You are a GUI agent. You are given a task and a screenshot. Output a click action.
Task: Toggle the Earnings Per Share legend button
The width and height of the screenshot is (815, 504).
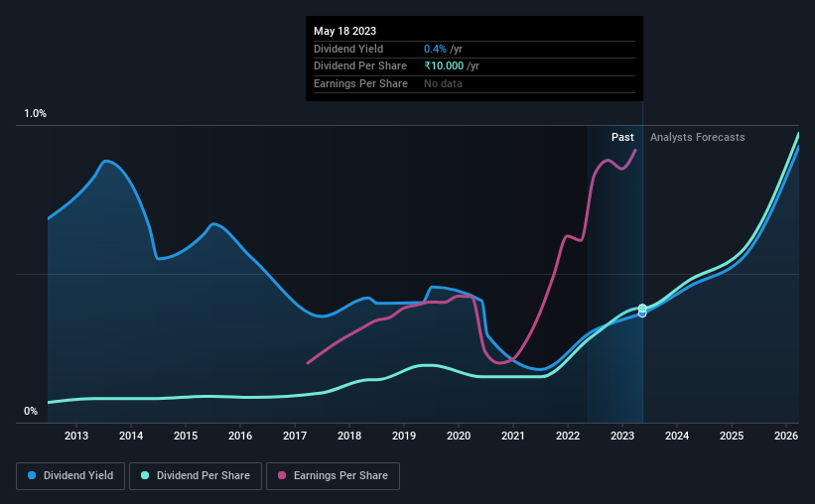tap(333, 476)
